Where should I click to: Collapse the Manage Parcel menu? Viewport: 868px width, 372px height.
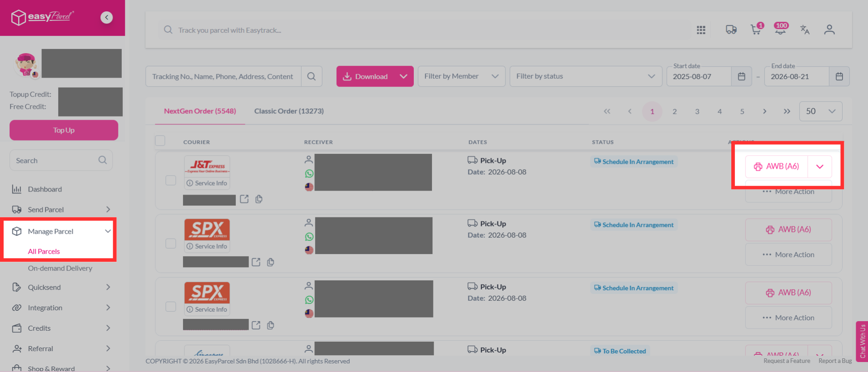[x=61, y=231]
